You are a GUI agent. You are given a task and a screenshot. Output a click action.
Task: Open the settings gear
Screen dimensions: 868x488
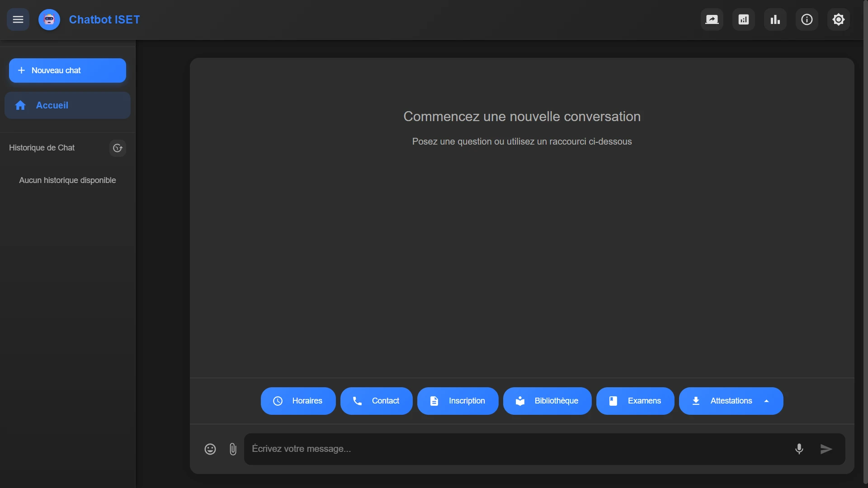[839, 19]
